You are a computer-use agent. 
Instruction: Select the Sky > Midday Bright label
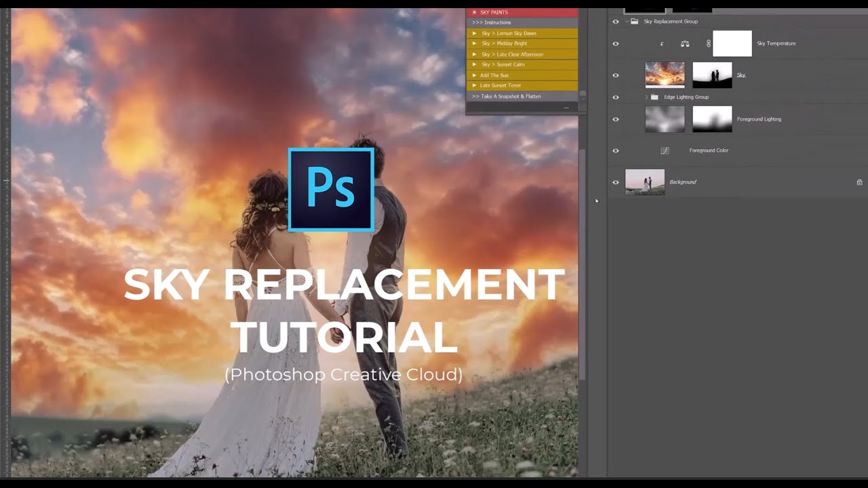pyautogui.click(x=504, y=43)
